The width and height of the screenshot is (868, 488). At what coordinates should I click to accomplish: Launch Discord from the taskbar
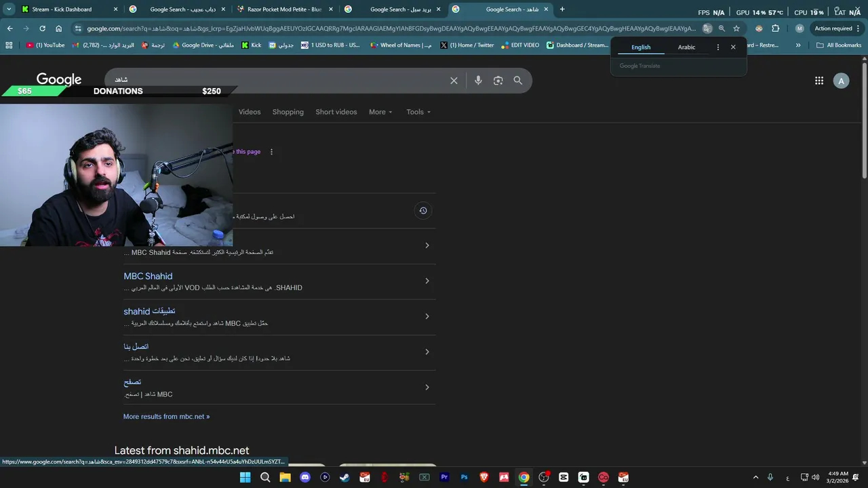(305, 477)
